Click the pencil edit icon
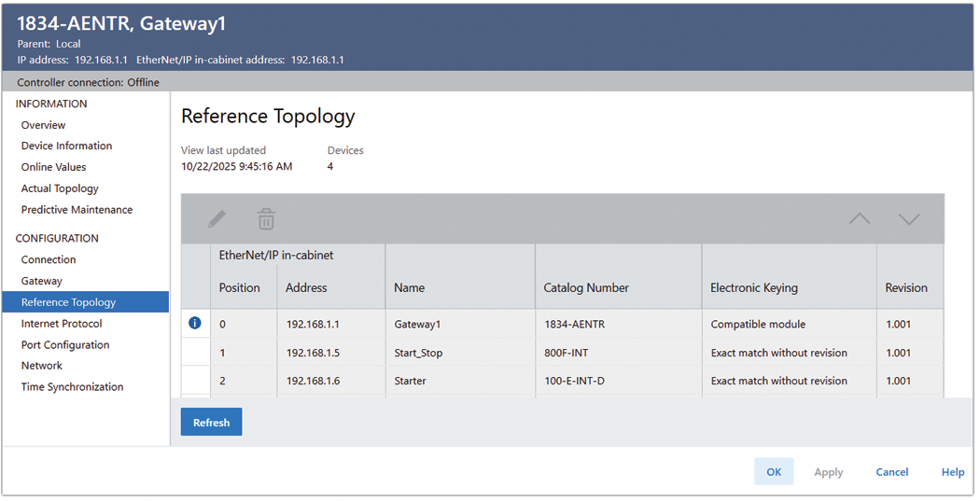The width and height of the screenshot is (980, 501). [x=217, y=219]
